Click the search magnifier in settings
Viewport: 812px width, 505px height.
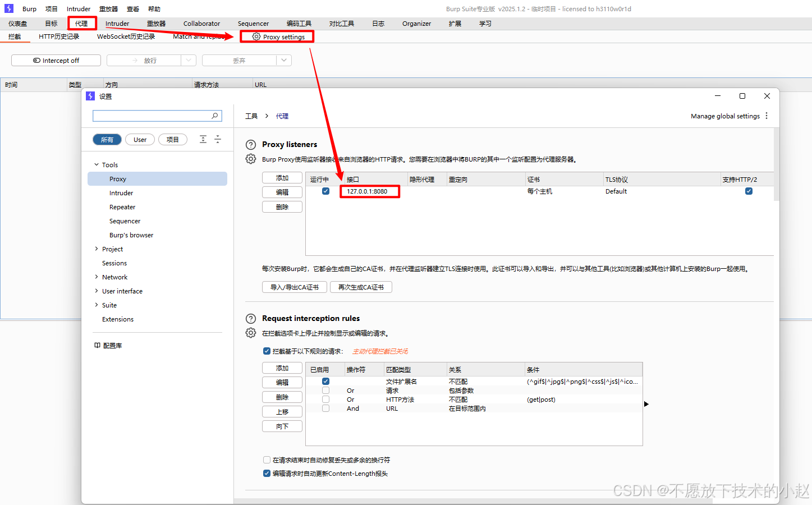tap(214, 116)
